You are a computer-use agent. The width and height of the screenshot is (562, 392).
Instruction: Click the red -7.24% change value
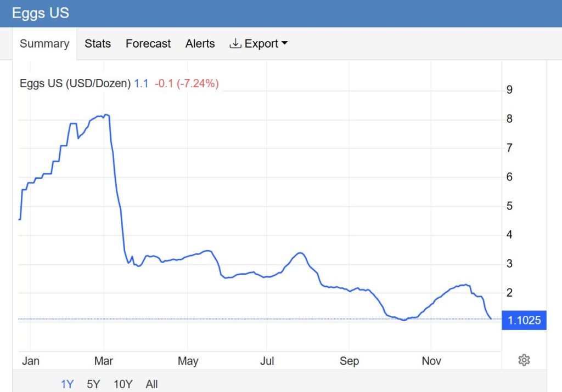tap(197, 84)
